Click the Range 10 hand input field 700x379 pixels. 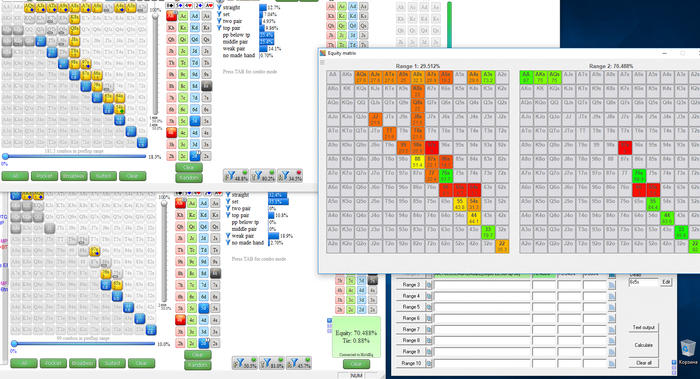point(482,363)
